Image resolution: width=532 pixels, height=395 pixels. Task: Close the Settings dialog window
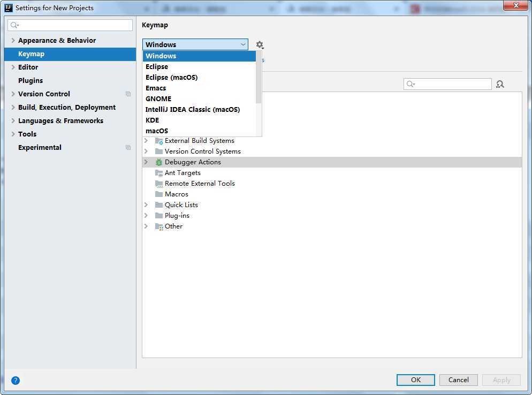click(x=516, y=5)
